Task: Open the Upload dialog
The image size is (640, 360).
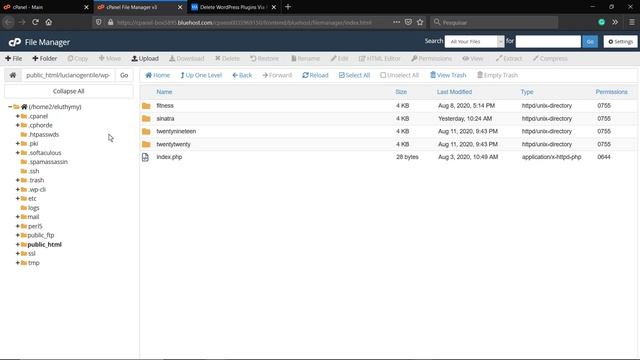Action: pyautogui.click(x=145, y=58)
